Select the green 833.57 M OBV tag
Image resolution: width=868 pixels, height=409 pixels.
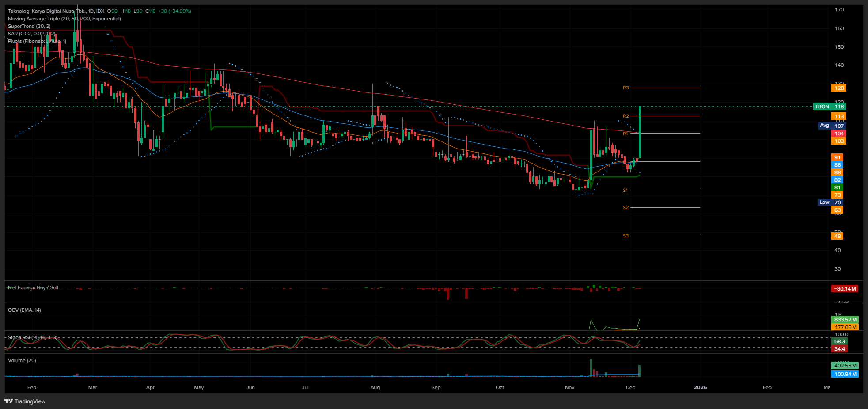pyautogui.click(x=845, y=320)
